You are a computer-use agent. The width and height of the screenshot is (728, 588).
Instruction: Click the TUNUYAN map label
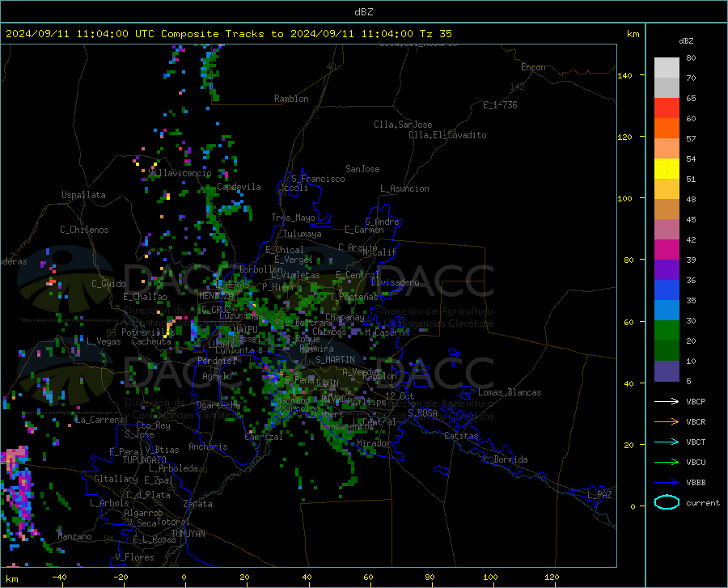188,534
